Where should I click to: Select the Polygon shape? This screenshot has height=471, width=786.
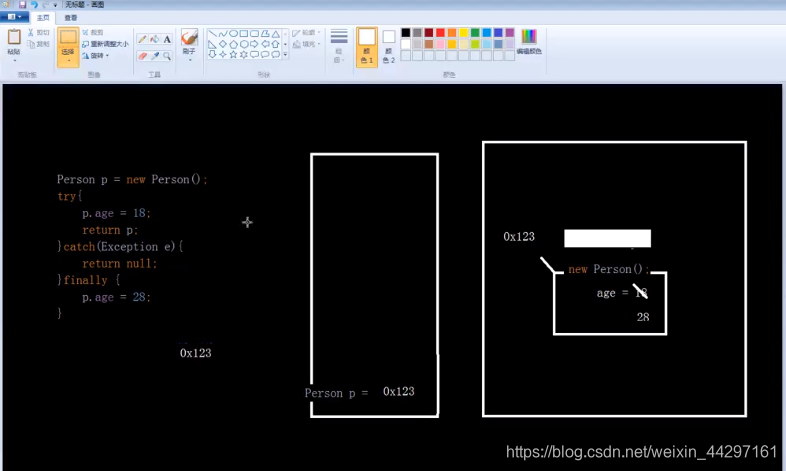[x=265, y=34]
